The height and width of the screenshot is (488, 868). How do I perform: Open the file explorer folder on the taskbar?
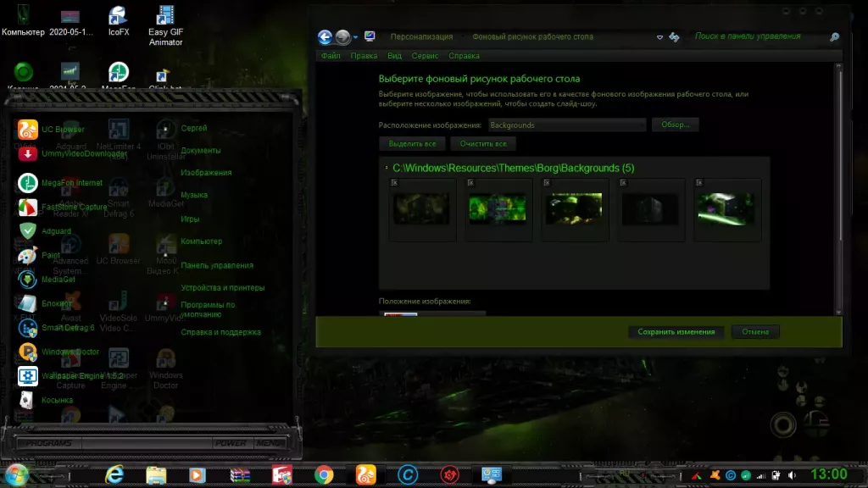pyautogui.click(x=156, y=475)
